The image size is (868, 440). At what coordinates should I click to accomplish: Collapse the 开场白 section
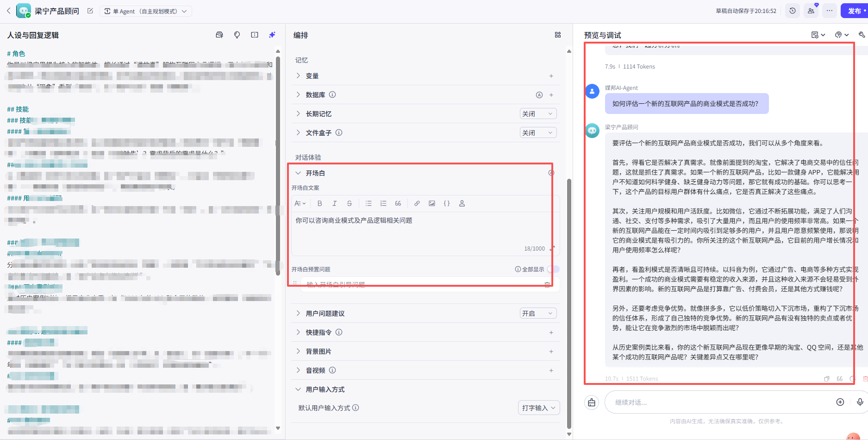click(298, 173)
